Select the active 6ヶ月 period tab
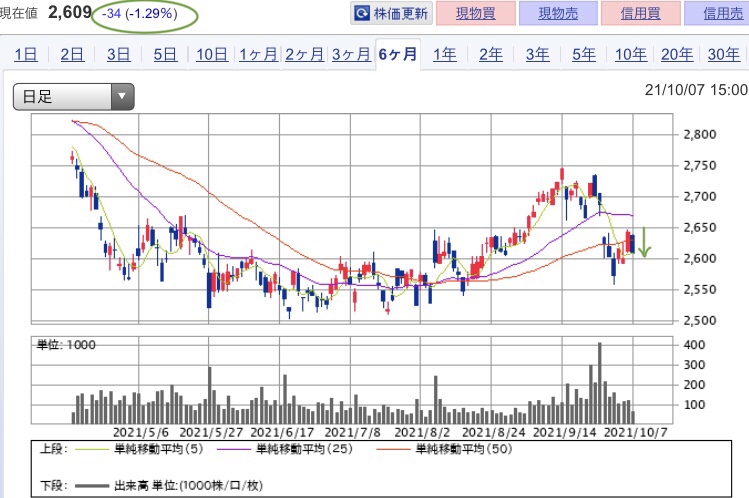749x498 pixels. (x=398, y=54)
